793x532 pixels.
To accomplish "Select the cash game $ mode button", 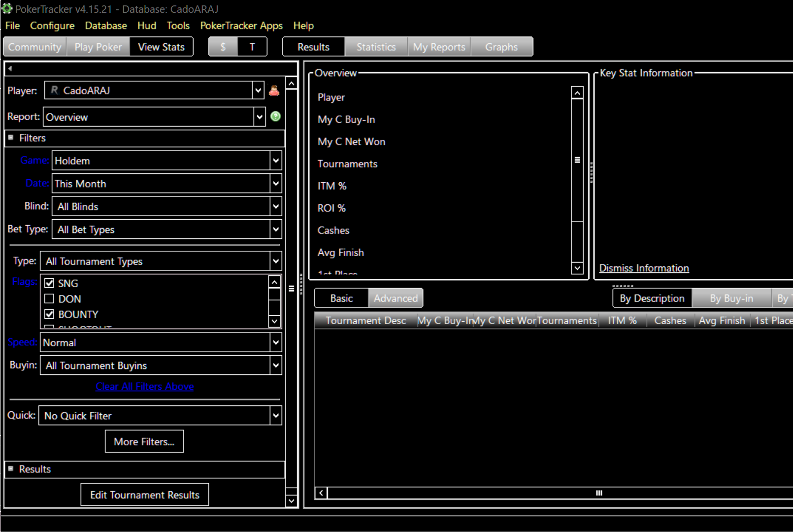I will [x=223, y=47].
